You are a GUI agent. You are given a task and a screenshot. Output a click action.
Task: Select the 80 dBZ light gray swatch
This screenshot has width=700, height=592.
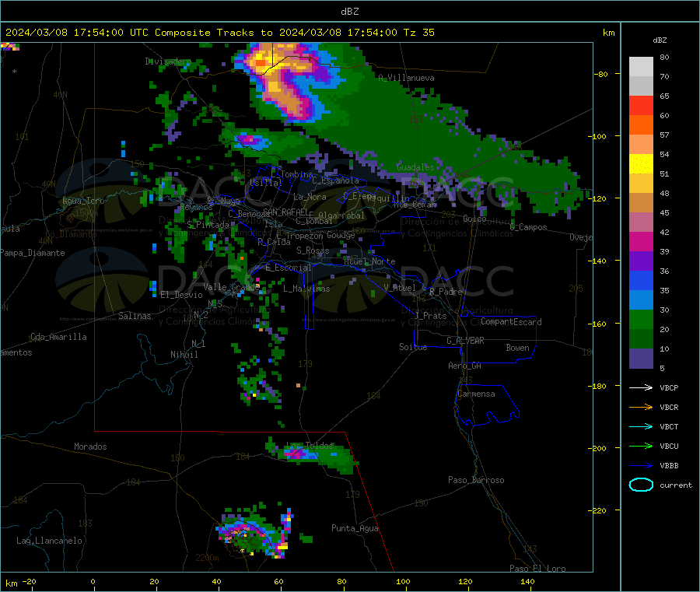point(641,67)
